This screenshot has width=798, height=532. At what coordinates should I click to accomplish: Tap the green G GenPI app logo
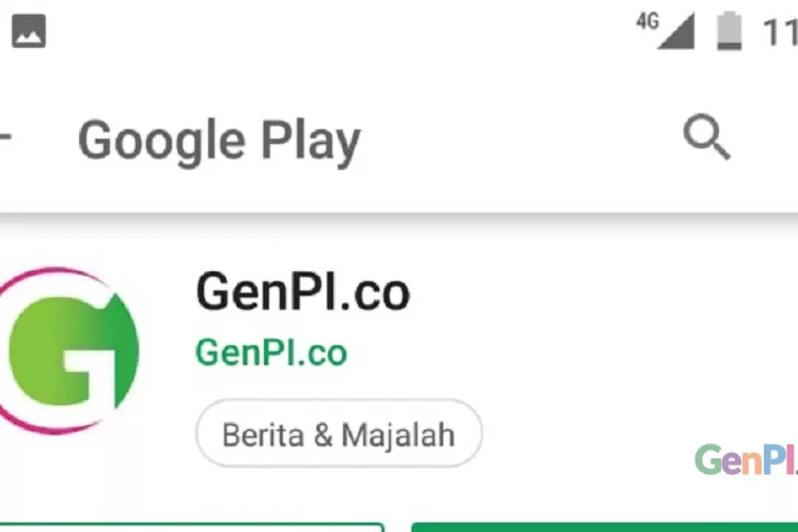click(71, 351)
